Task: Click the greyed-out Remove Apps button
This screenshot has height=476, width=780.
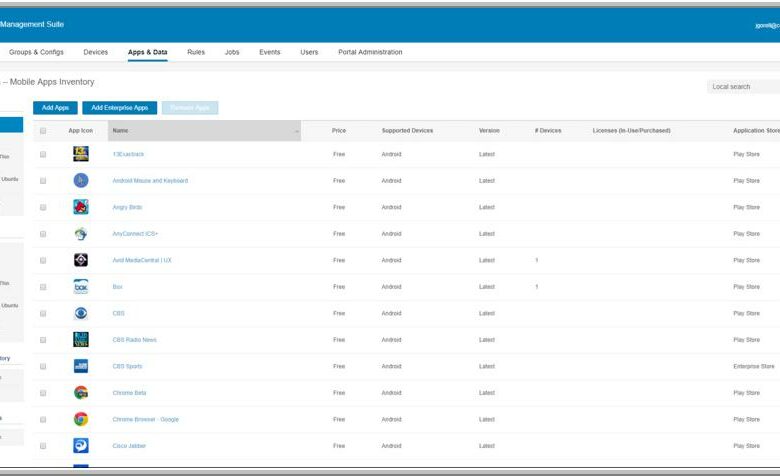Action: point(190,107)
